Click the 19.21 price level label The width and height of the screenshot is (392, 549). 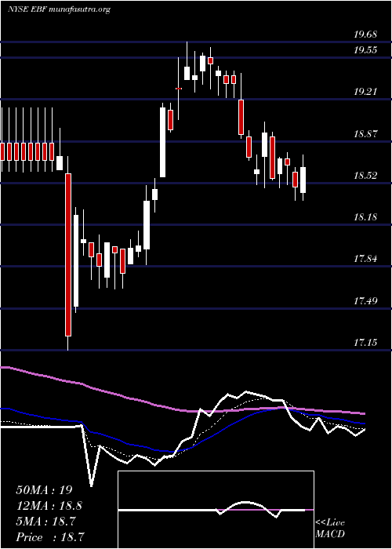tap(365, 92)
